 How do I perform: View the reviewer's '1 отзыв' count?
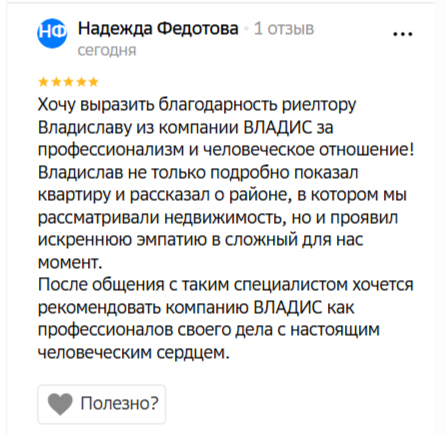click(284, 29)
